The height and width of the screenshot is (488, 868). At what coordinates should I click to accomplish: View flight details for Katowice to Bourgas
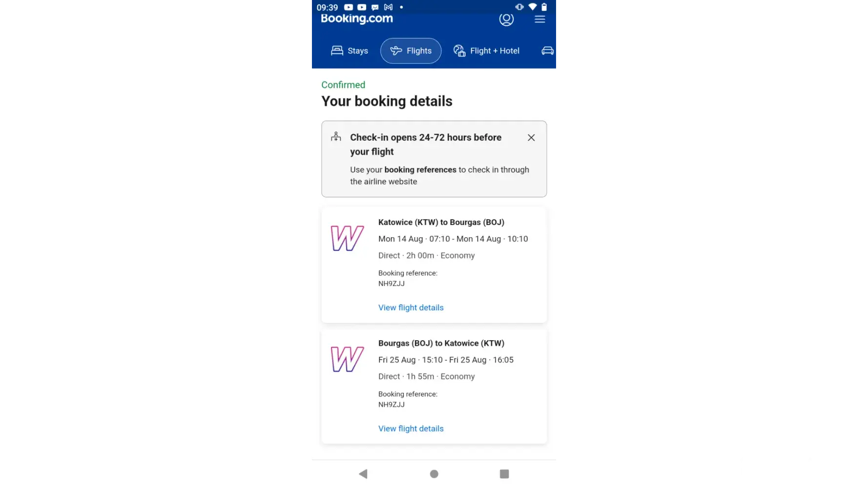point(411,307)
